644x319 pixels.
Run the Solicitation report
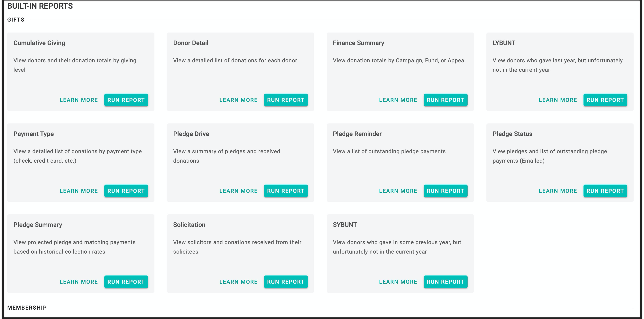(286, 281)
